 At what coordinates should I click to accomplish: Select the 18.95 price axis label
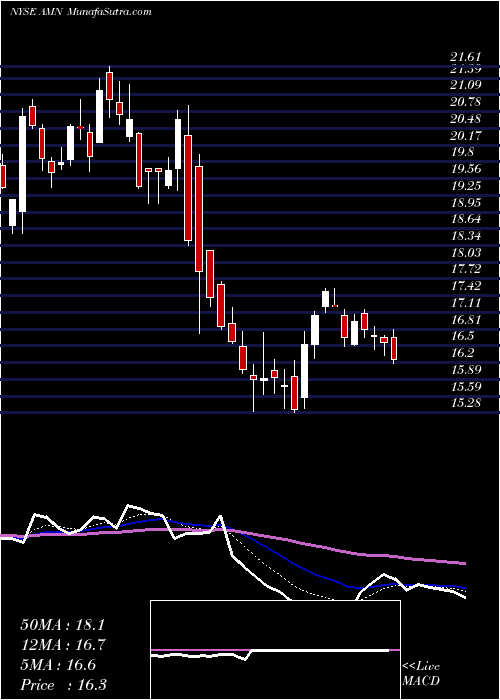click(466, 203)
